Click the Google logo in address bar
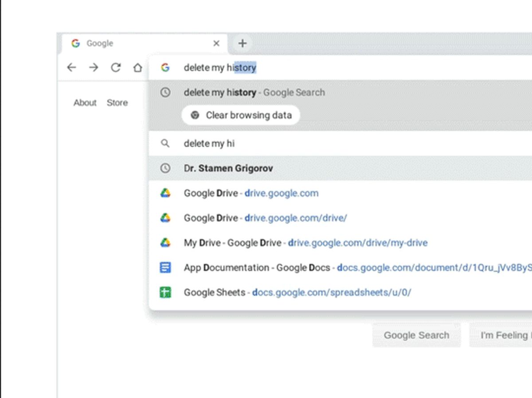 [165, 67]
